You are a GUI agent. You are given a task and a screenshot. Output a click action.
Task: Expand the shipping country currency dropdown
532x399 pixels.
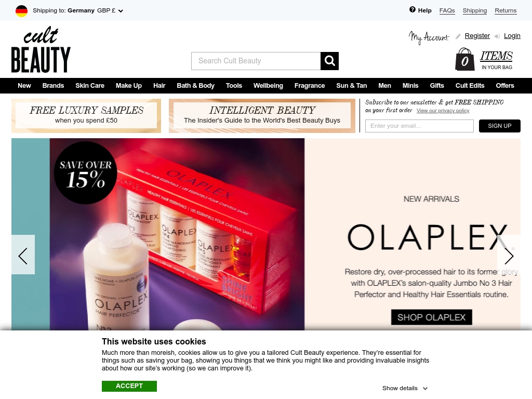121,11
